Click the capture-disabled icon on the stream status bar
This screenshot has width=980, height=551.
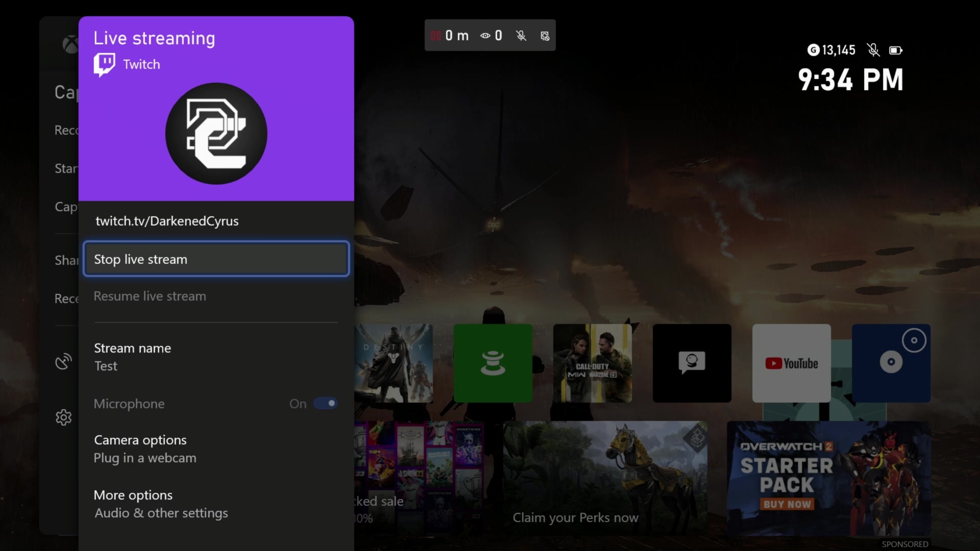(545, 35)
